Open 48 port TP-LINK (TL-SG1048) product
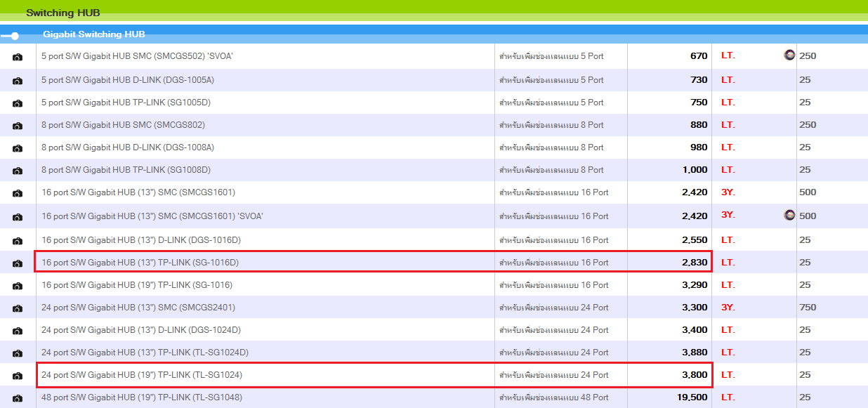 coord(142,397)
